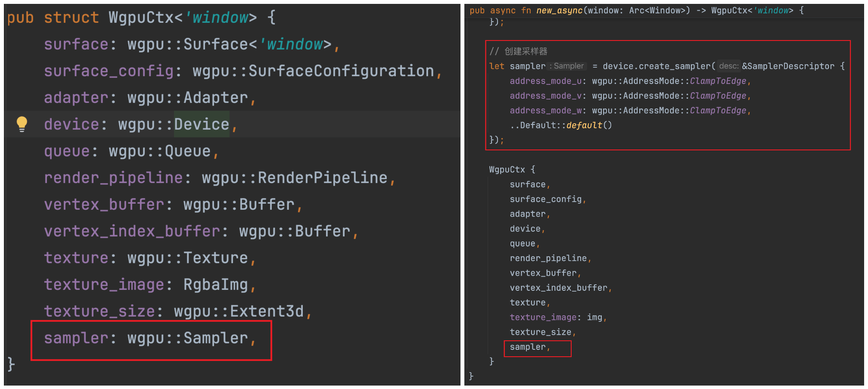Click 'device,' in the struct literal
868x389 pixels.
coord(527,229)
